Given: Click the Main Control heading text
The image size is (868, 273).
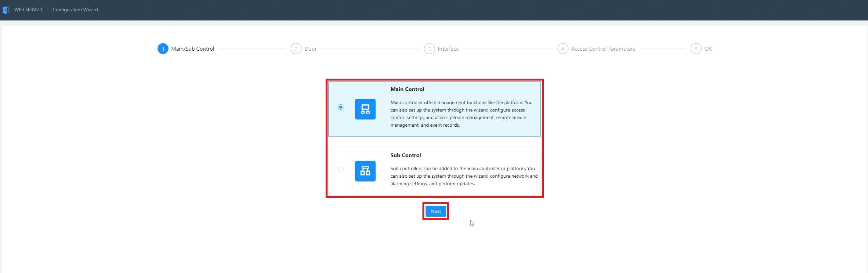Looking at the screenshot, I should pyautogui.click(x=407, y=89).
